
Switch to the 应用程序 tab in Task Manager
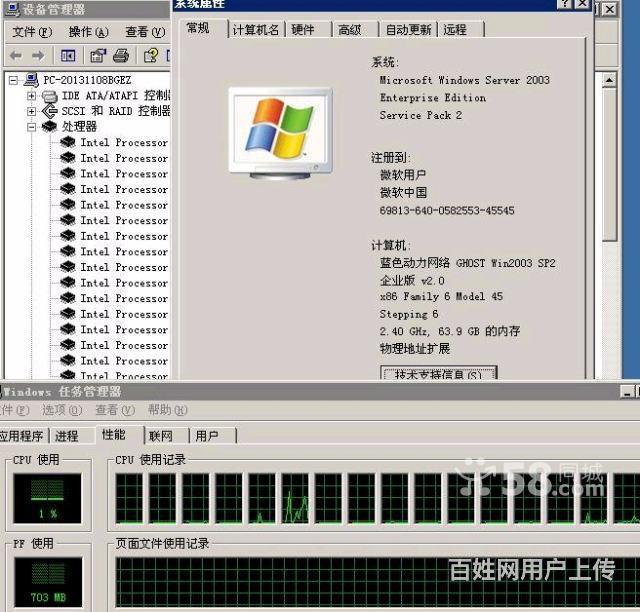pyautogui.click(x=22, y=436)
